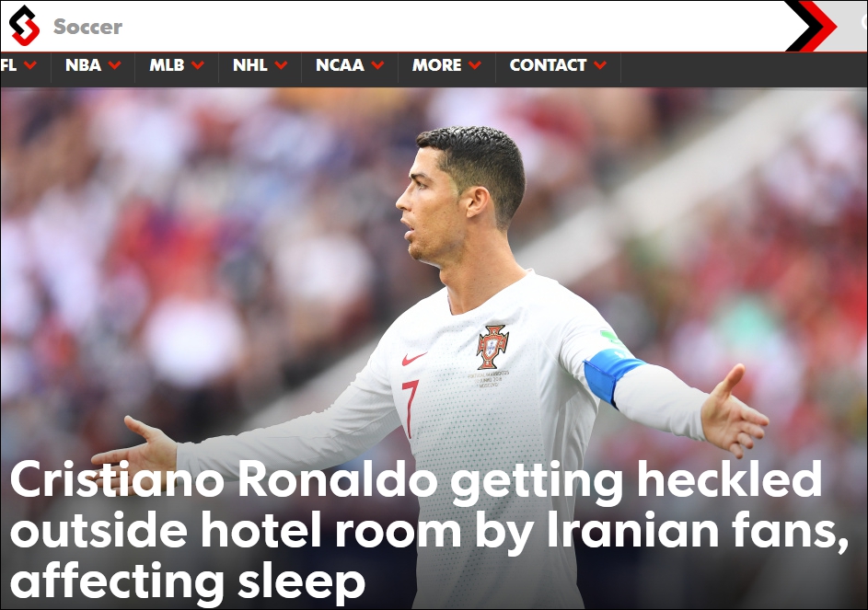868x610 pixels.
Task: Expand the NBA dropdown chevron
Action: click(x=114, y=65)
